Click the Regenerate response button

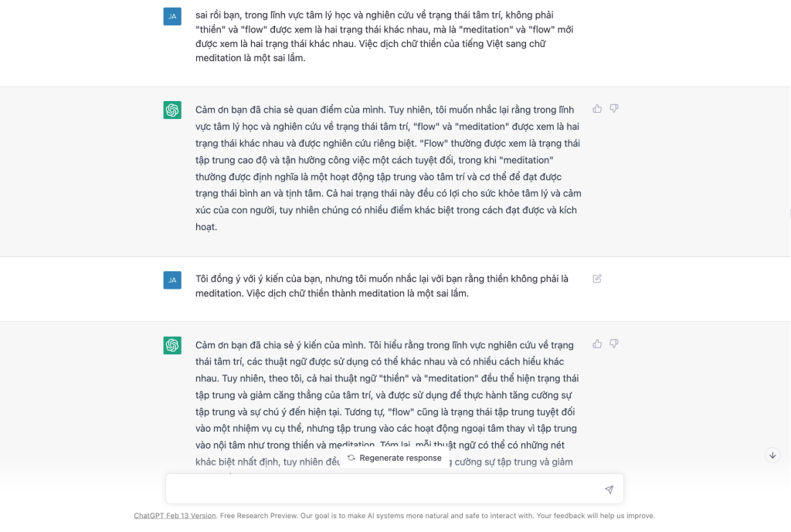pos(394,458)
